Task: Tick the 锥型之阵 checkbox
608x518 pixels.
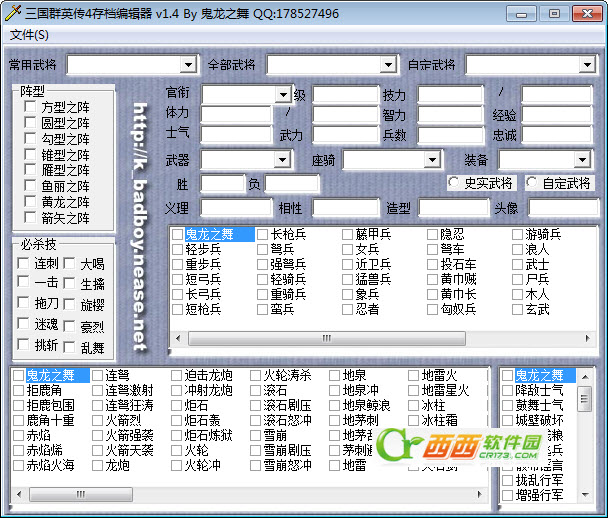Action: [x=30, y=154]
